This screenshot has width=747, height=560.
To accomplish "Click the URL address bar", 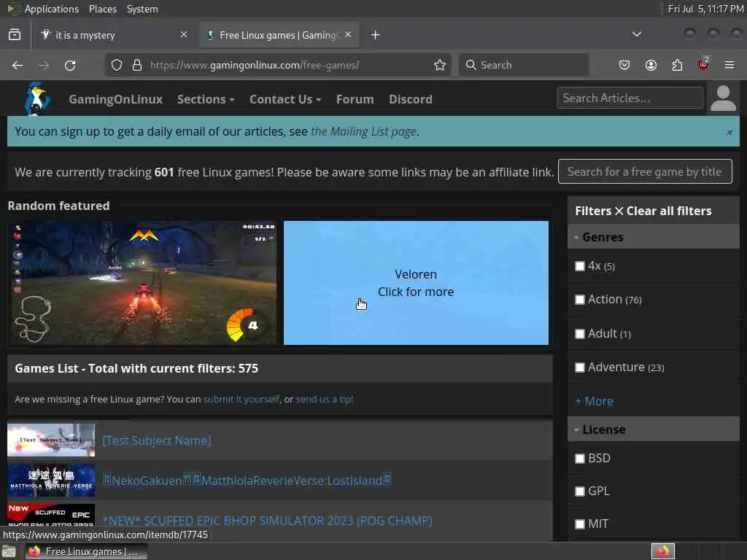I will pos(276,65).
